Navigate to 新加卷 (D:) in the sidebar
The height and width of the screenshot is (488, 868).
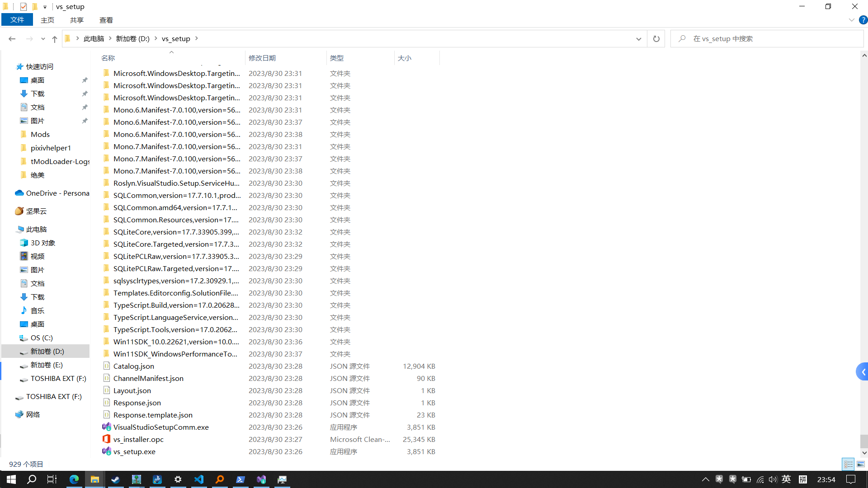[x=48, y=351]
